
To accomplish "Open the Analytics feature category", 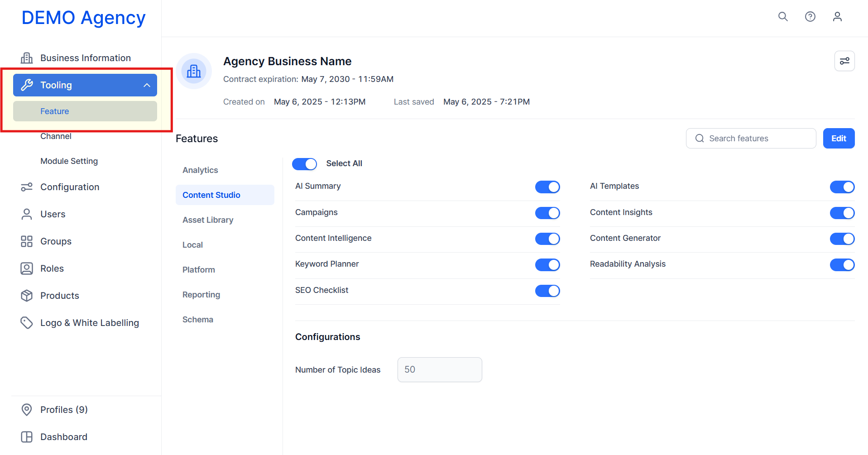I will (x=200, y=170).
